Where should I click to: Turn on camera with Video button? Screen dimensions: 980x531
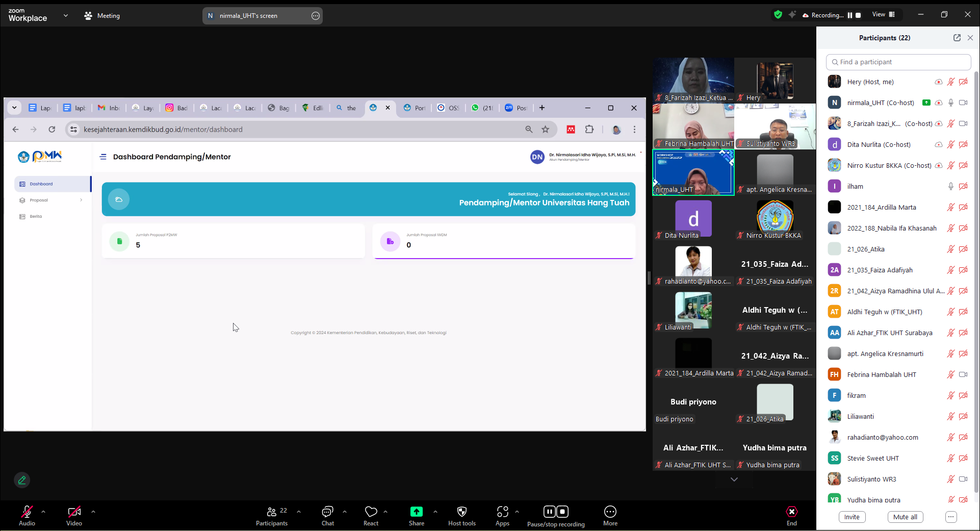pyautogui.click(x=74, y=512)
